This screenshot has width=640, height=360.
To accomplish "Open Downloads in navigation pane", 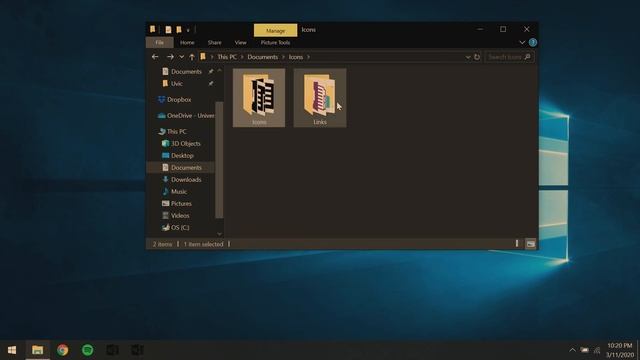I will (x=186, y=180).
